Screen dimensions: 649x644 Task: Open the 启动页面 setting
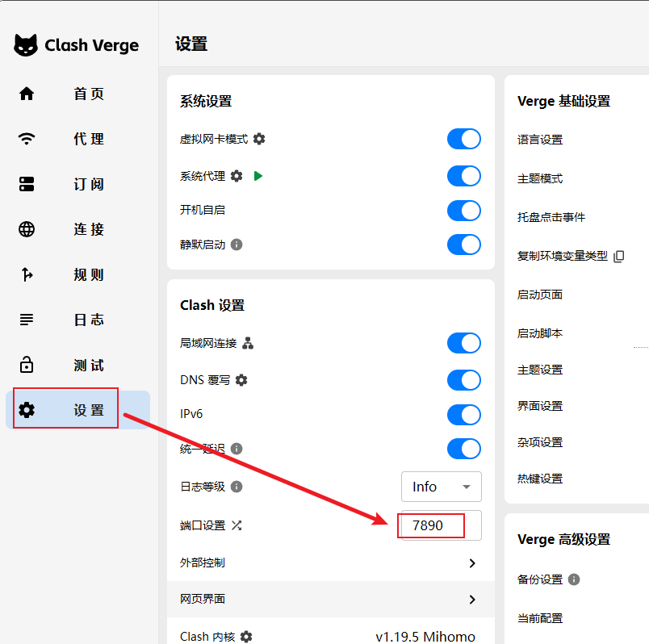540,295
